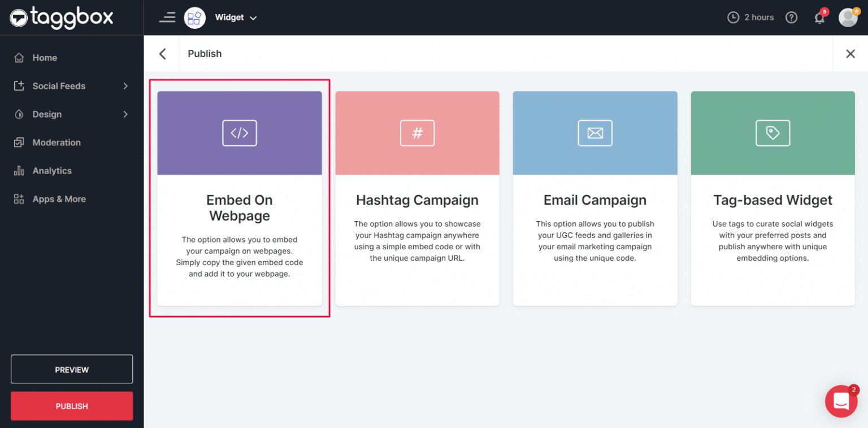This screenshot has width=868, height=428.
Task: Go back using the left arrow
Action: (x=162, y=53)
